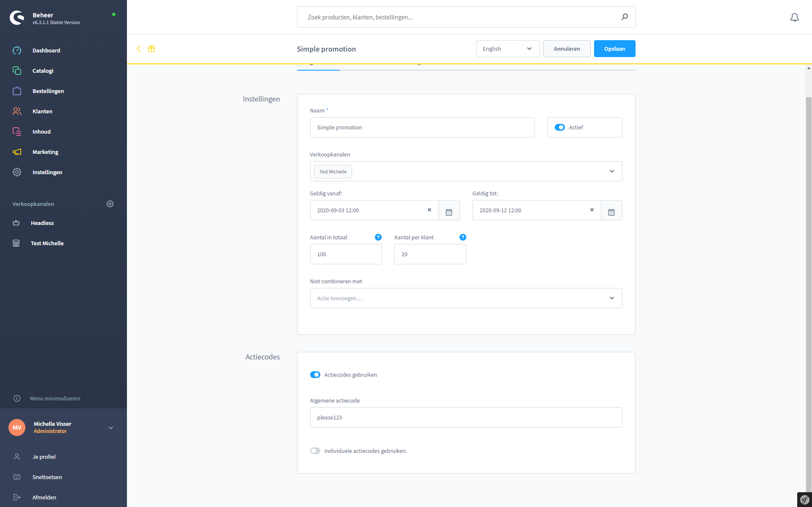
Task: Click the notification bell icon
Action: click(x=794, y=17)
